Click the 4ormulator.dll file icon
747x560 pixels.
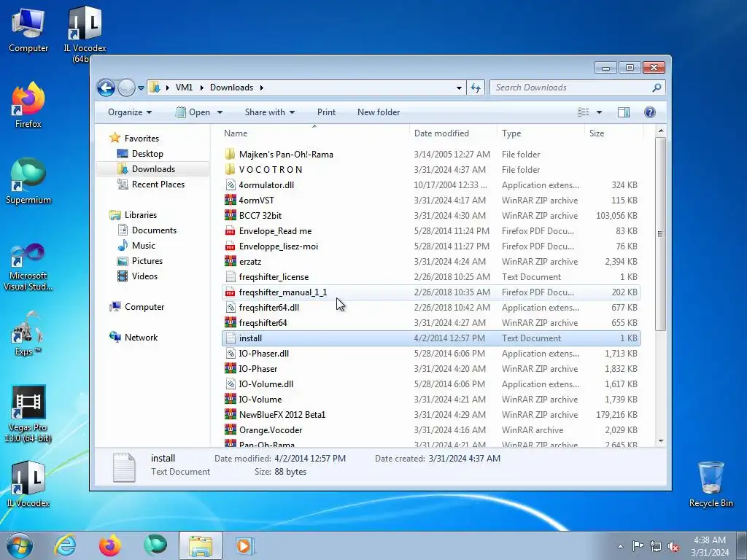230,184
